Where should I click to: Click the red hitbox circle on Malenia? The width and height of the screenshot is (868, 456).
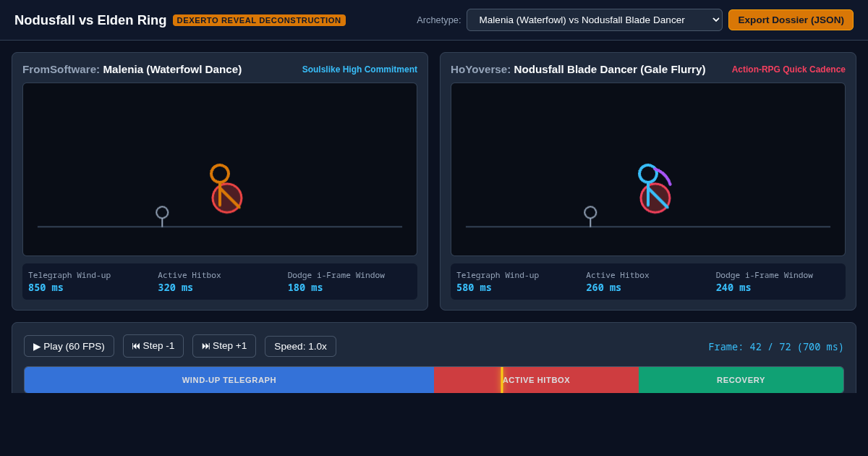[227, 198]
